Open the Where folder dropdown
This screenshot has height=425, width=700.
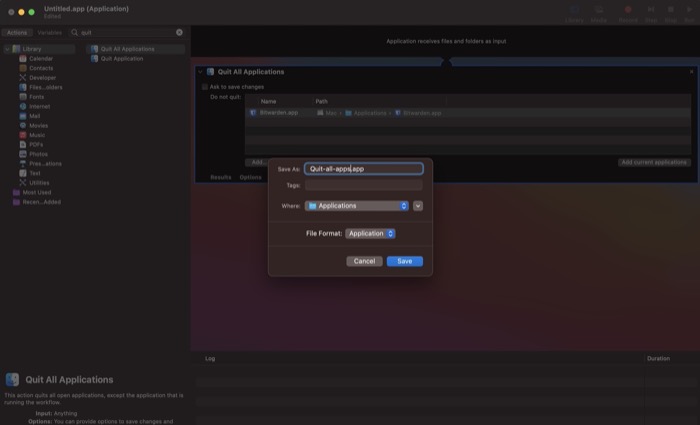click(x=357, y=206)
